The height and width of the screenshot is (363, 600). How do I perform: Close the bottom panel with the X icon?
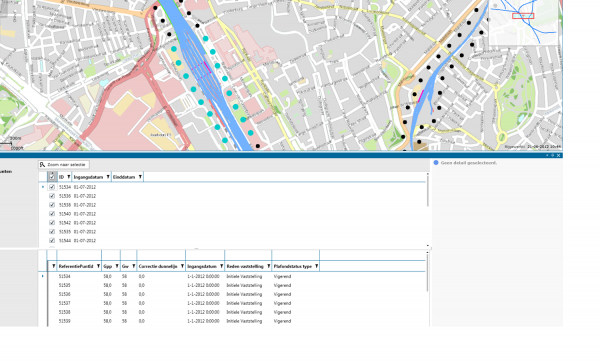559,155
